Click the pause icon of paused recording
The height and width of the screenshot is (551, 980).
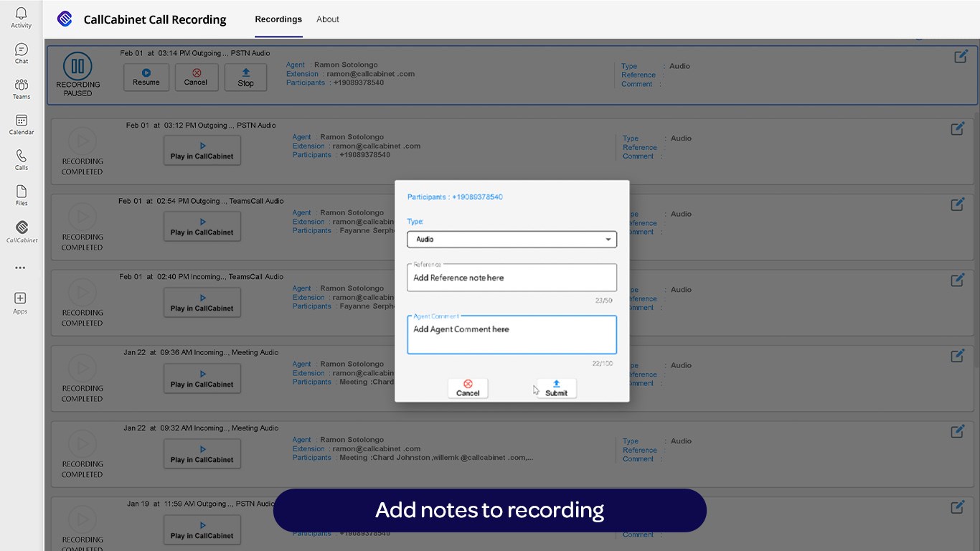tap(77, 66)
